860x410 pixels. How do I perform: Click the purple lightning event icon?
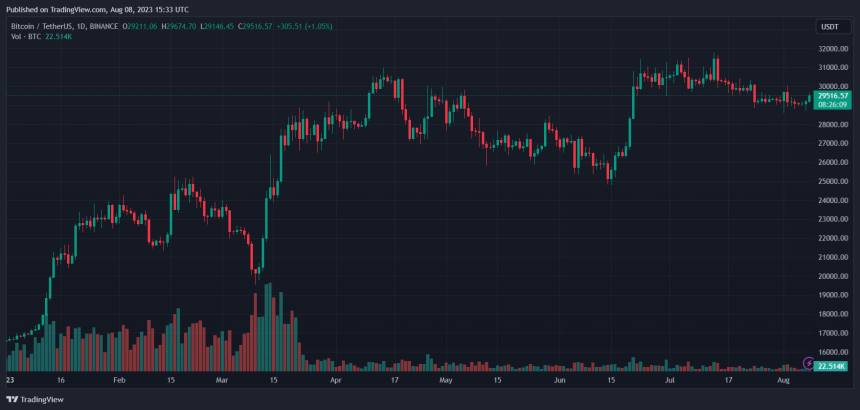[808, 362]
